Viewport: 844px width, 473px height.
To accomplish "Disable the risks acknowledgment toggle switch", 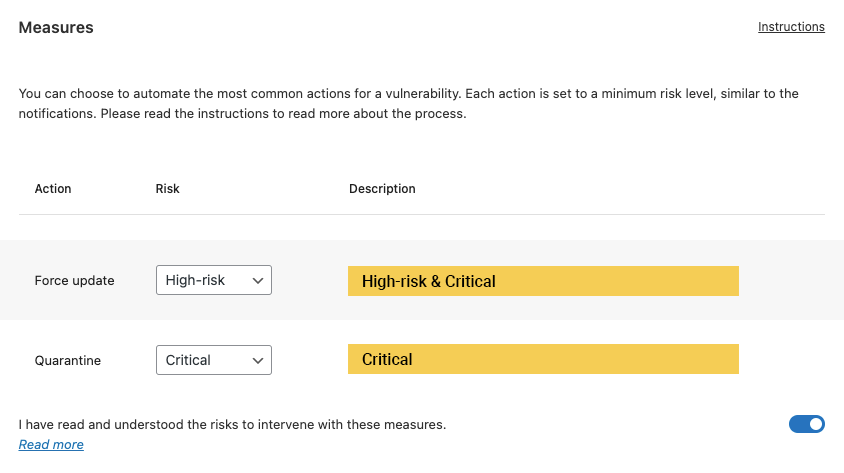I will pyautogui.click(x=807, y=424).
